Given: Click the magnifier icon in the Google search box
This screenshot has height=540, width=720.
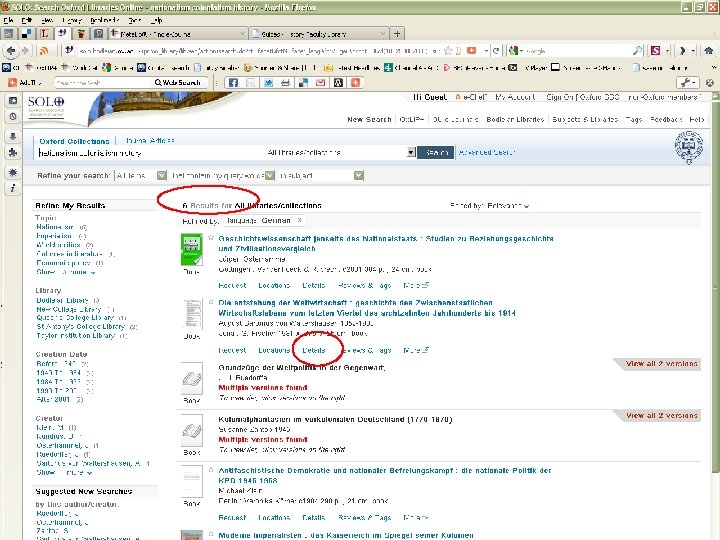Looking at the screenshot, I should 637,51.
